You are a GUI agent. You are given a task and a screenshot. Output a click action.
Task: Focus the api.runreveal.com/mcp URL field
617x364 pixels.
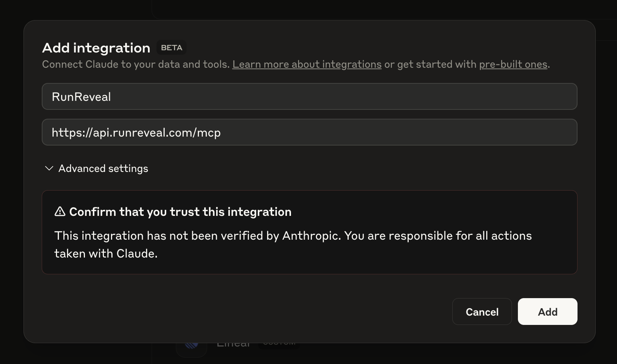pyautogui.click(x=309, y=132)
